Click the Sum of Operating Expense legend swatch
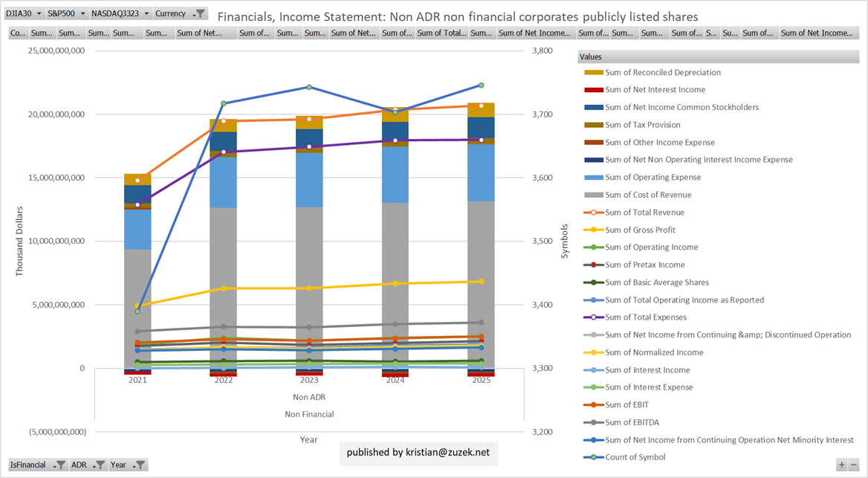This screenshot has height=478, width=868. point(594,178)
